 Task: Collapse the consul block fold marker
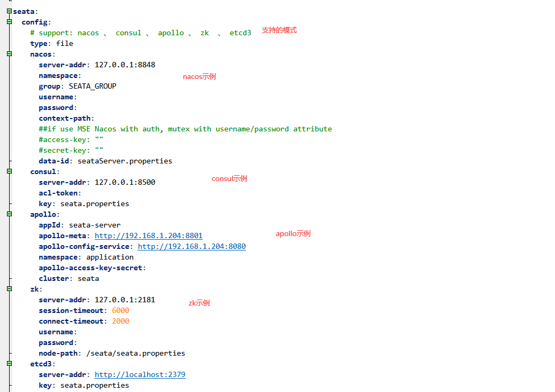(x=9, y=171)
